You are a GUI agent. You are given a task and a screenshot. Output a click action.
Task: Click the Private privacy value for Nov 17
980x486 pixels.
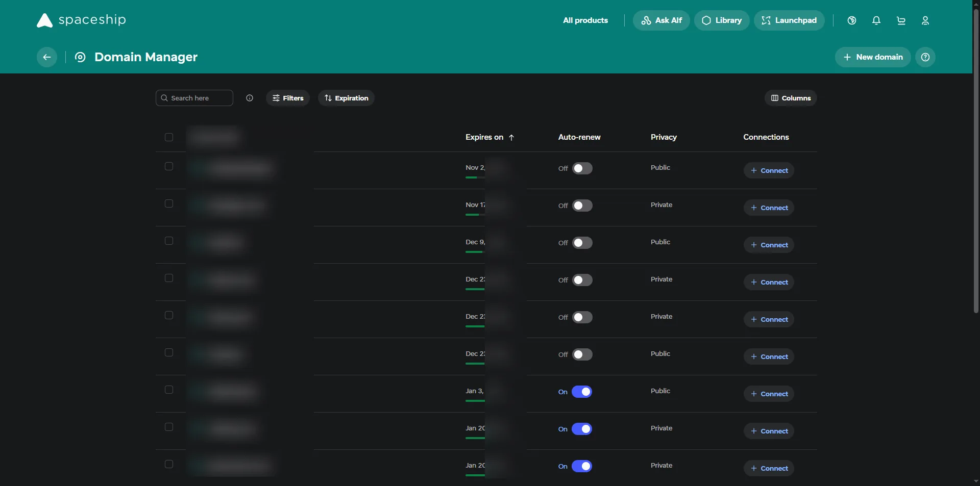coord(661,204)
